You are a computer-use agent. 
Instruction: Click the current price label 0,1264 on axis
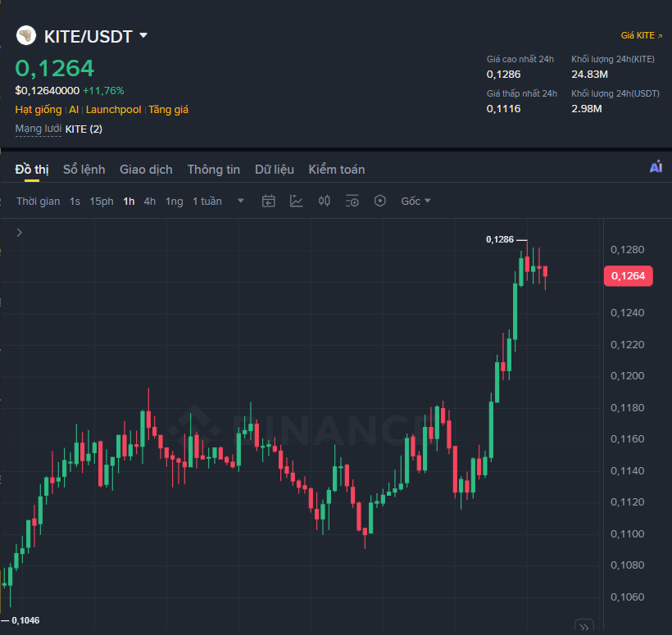[x=629, y=276]
